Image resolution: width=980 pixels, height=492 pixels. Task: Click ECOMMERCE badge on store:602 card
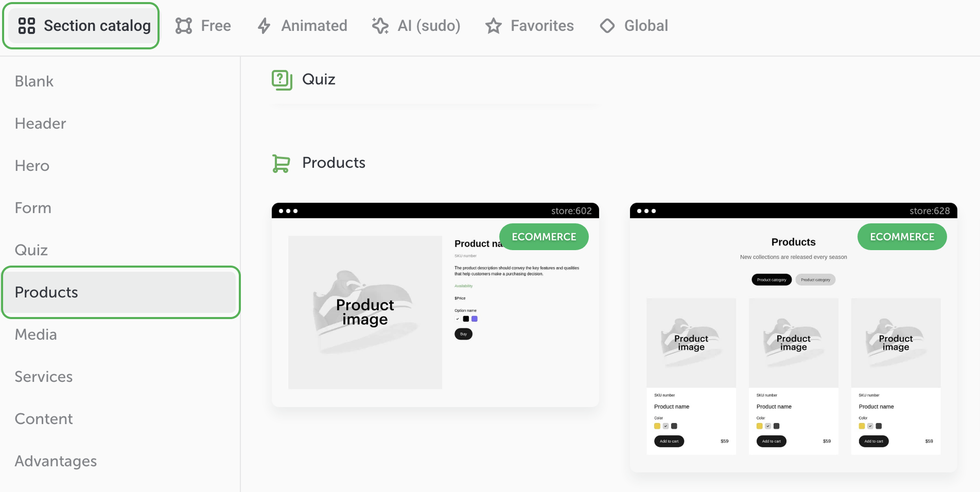click(x=544, y=237)
